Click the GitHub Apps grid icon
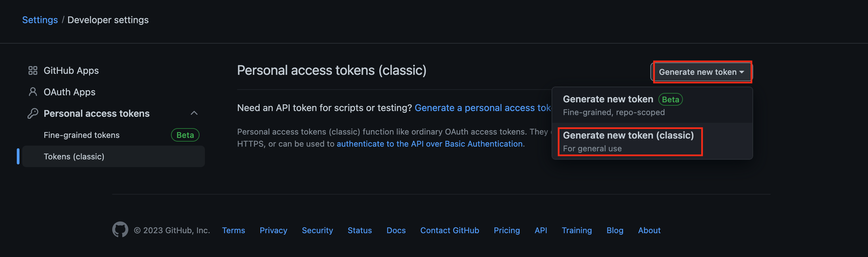 pyautogui.click(x=33, y=71)
